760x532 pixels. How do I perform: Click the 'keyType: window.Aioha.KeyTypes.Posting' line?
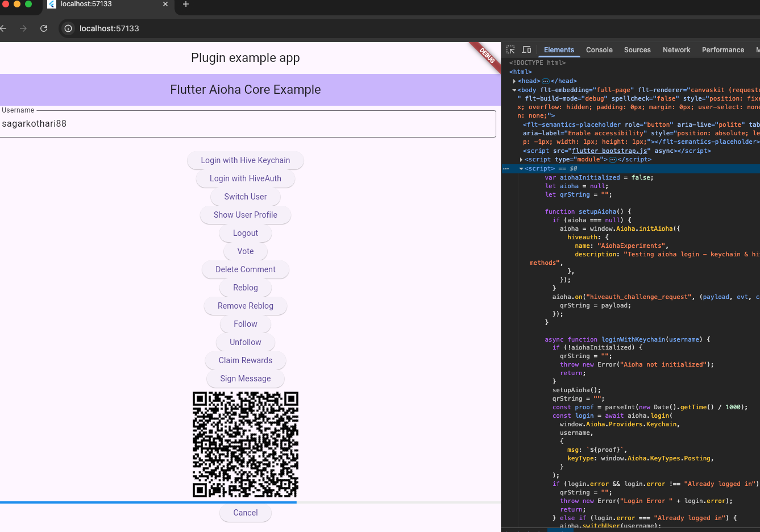pos(640,459)
